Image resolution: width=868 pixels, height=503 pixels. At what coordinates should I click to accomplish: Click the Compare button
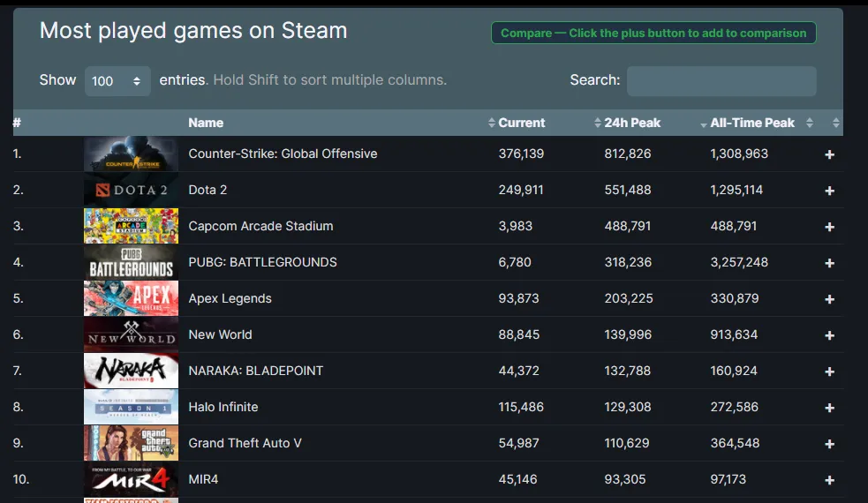pos(653,33)
